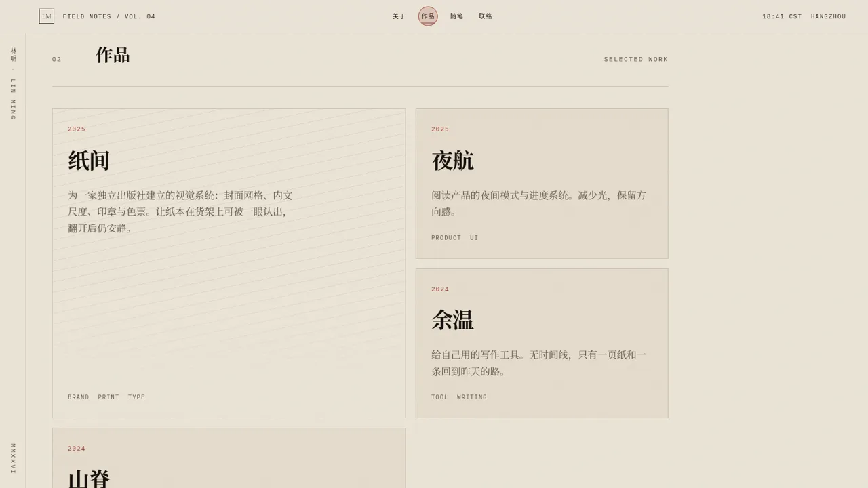
Task: Click the TYPE tag on 纸间
Action: coord(136,397)
